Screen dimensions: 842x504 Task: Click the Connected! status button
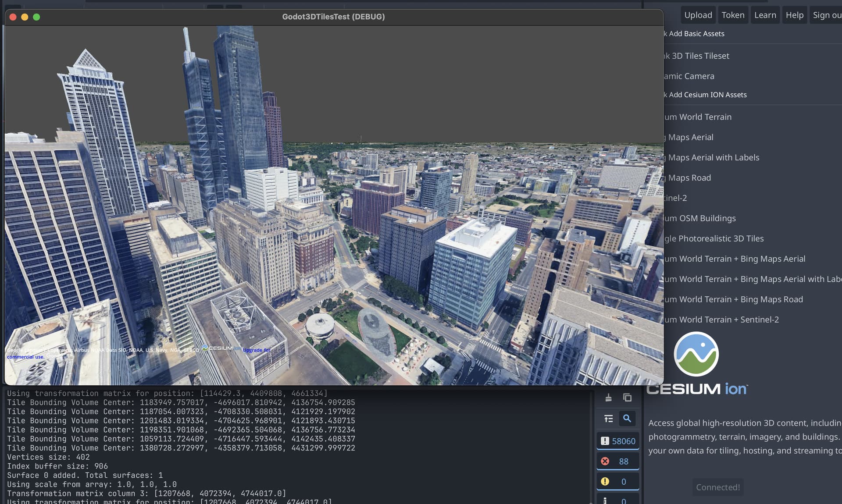(718, 487)
